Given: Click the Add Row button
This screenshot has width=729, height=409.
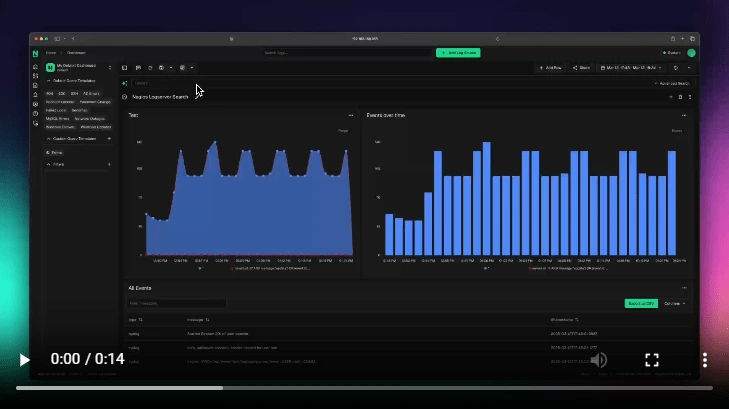Looking at the screenshot, I should tap(549, 68).
